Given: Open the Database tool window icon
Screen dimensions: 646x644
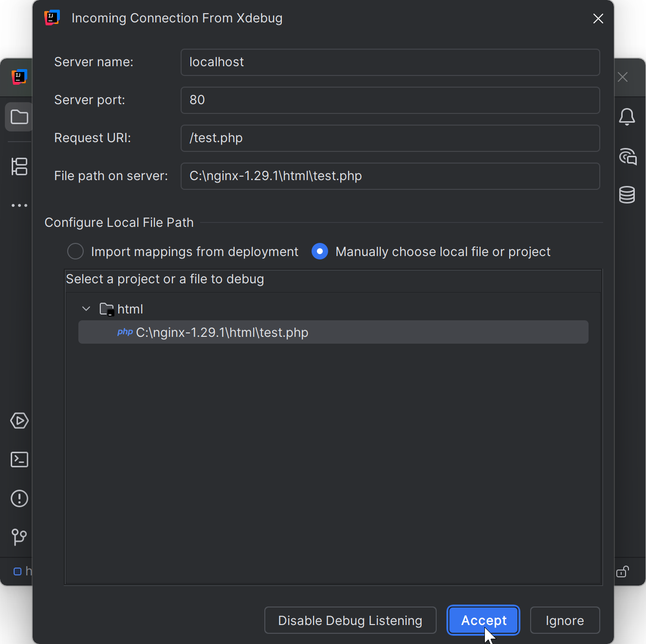Looking at the screenshot, I should [627, 195].
